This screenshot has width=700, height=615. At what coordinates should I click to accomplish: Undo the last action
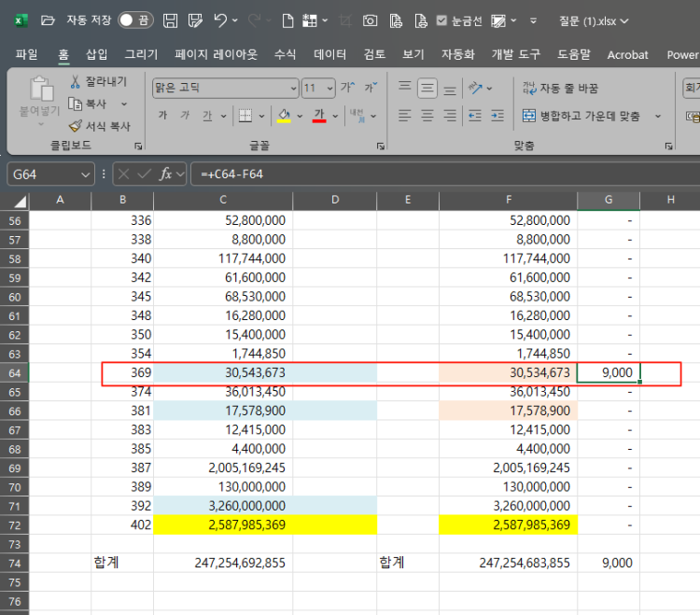click(x=220, y=21)
